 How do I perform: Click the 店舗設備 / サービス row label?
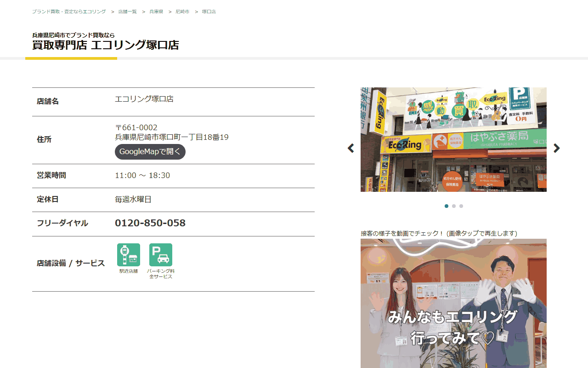(71, 264)
